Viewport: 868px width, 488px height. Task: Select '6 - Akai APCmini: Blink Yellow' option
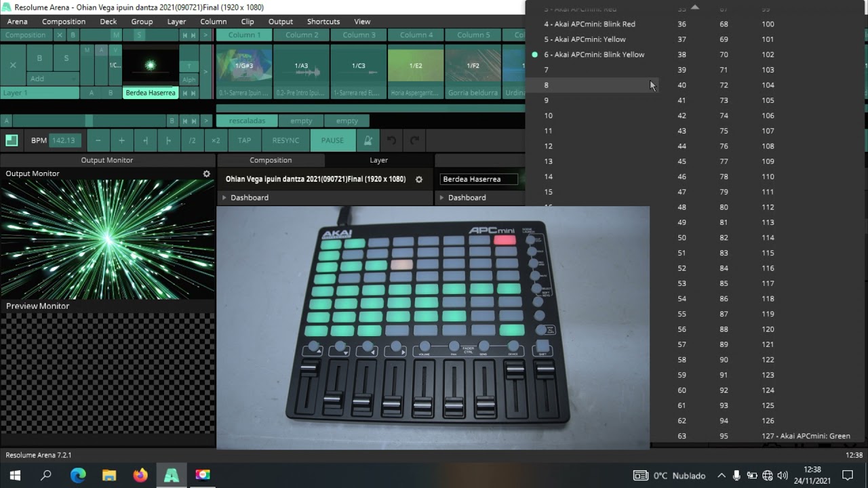(594, 54)
